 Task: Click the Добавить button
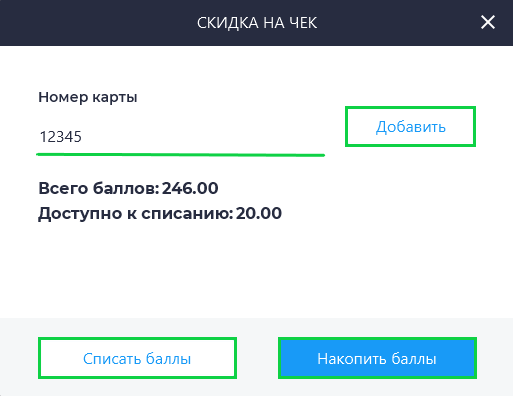pos(410,127)
